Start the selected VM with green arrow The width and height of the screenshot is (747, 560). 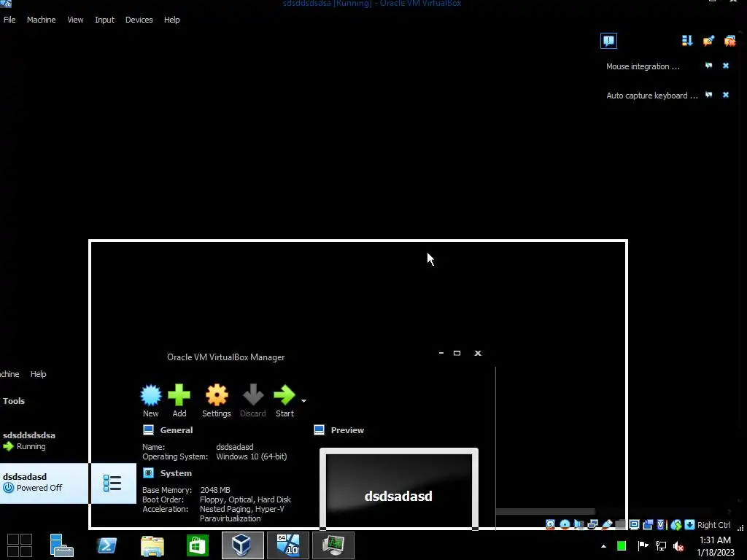pos(285,400)
